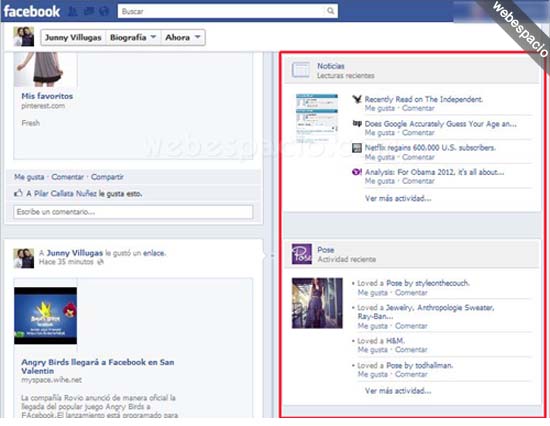Image resolution: width=550 pixels, height=426 pixels.
Task: Open the H&M link
Action: [395, 341]
